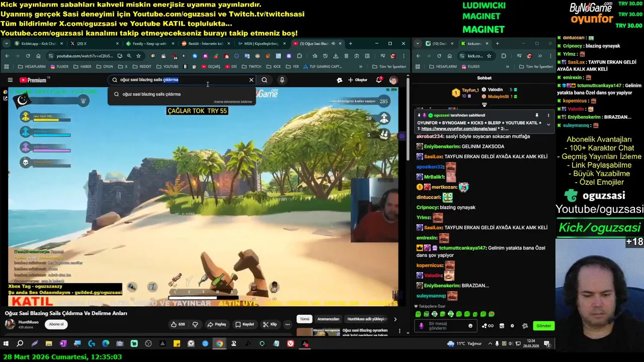Open the HABER bookmarks folder

tap(83, 66)
